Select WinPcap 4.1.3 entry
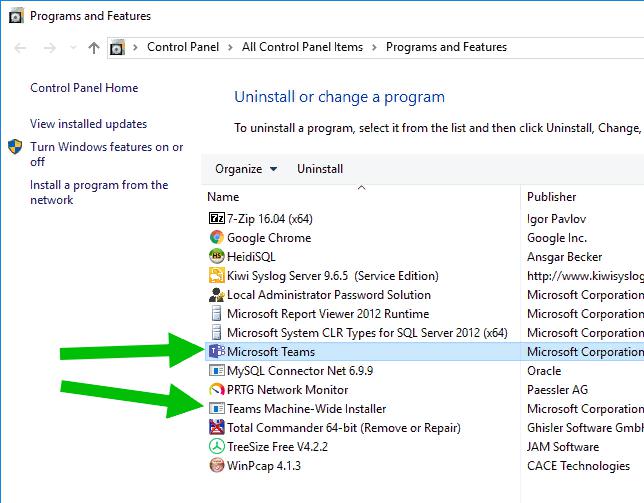 (x=264, y=466)
